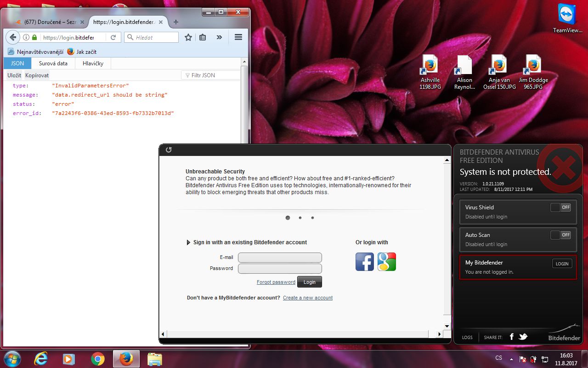Image resolution: width=588 pixels, height=368 pixels.
Task: Open Nejnavštěvovanější bookmarks folder
Action: pyautogui.click(x=36, y=52)
